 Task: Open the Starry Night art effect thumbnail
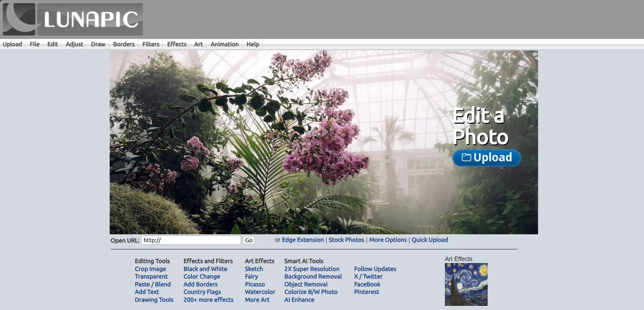(x=466, y=284)
